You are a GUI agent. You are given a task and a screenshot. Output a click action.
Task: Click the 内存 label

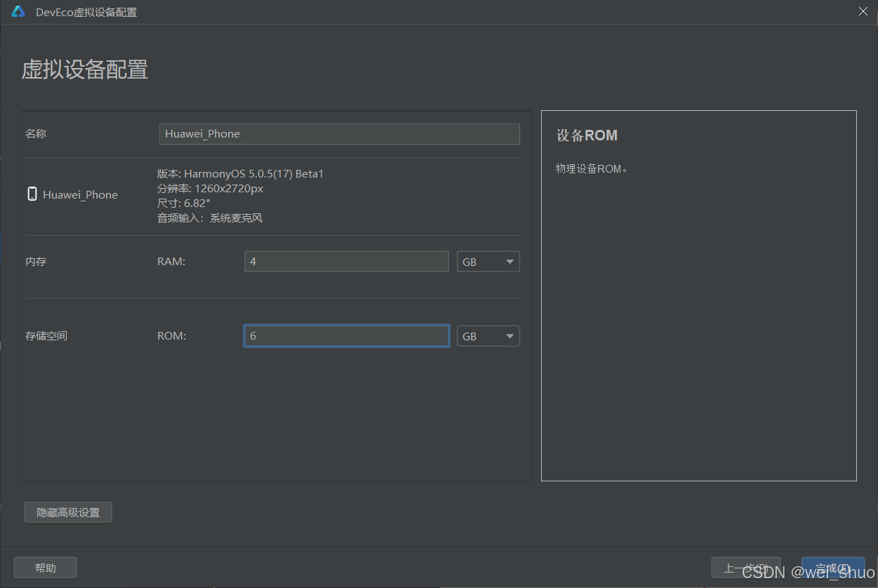tap(36, 262)
